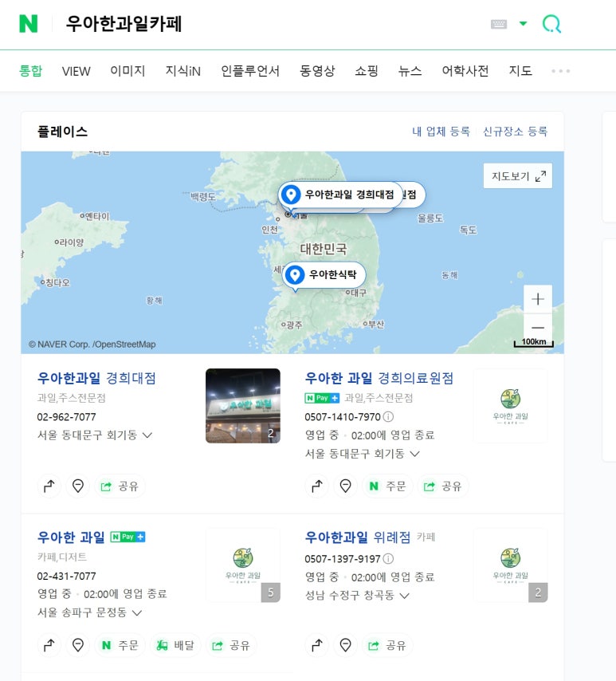
Task: Show 위례점 location pin icon
Action: click(346, 645)
